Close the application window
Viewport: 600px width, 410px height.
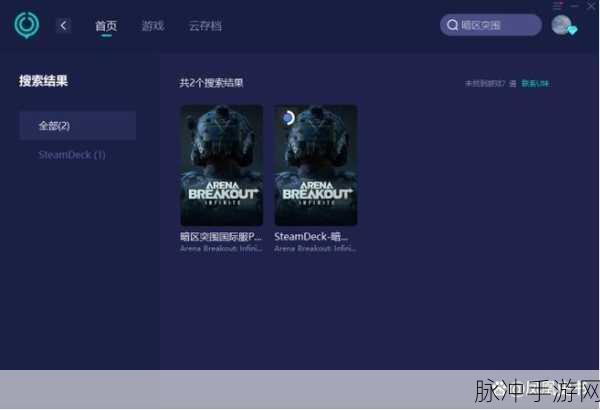tap(591, 6)
